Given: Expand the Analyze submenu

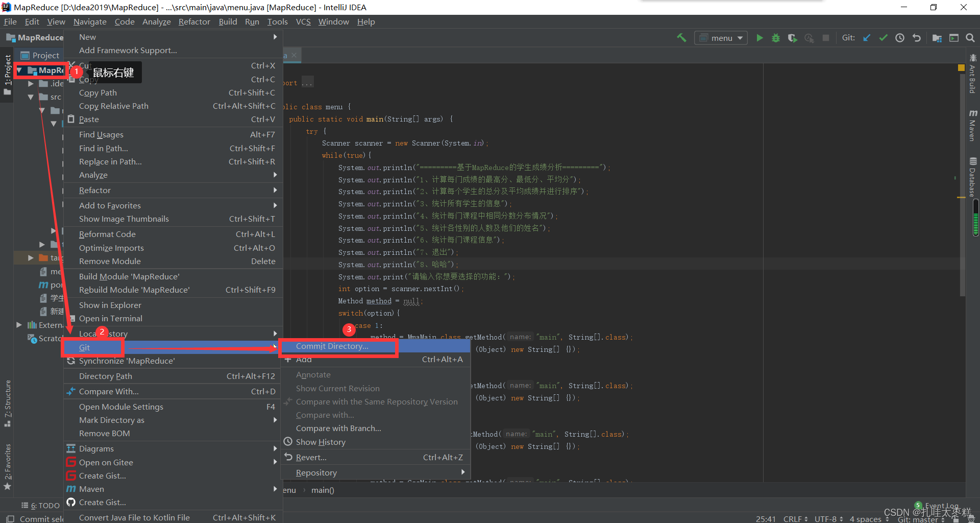Looking at the screenshot, I should click(174, 175).
